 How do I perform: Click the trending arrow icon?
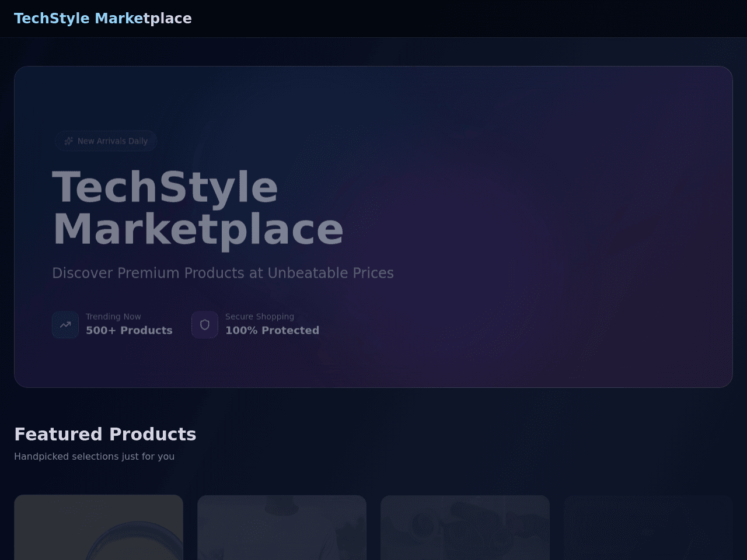tap(65, 325)
